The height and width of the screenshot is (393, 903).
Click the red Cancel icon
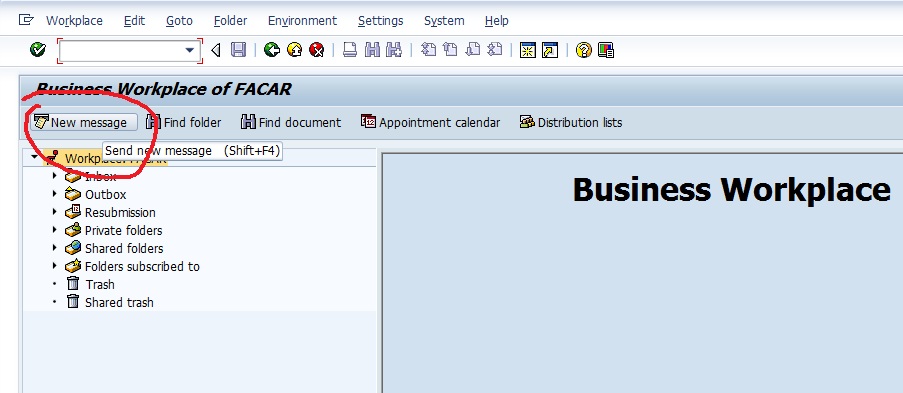tap(316, 50)
